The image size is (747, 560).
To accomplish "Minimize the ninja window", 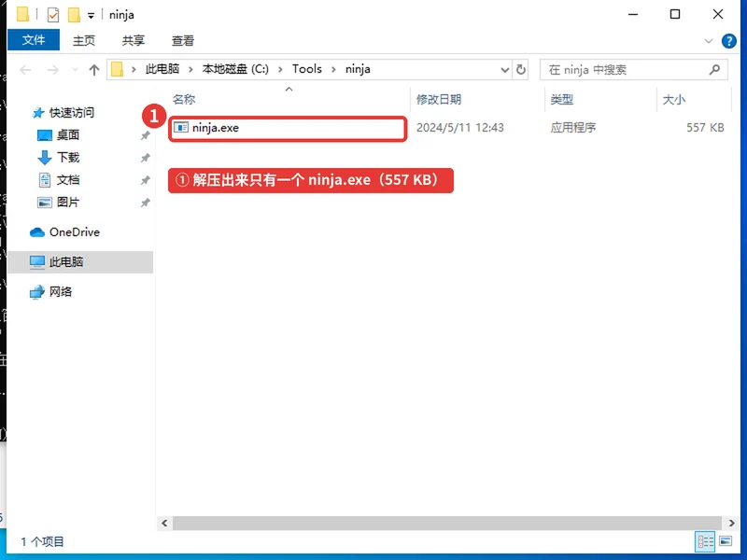I will coord(633,14).
